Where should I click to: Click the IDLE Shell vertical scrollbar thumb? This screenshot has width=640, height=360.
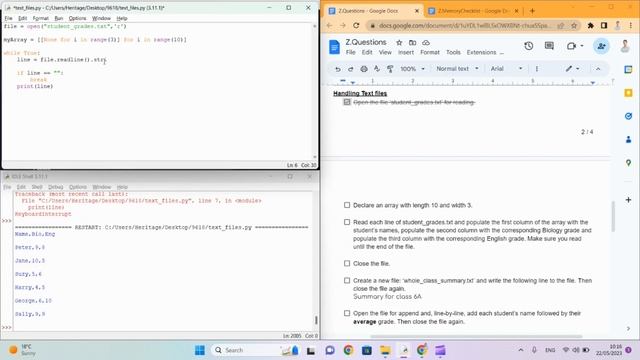(x=316, y=320)
